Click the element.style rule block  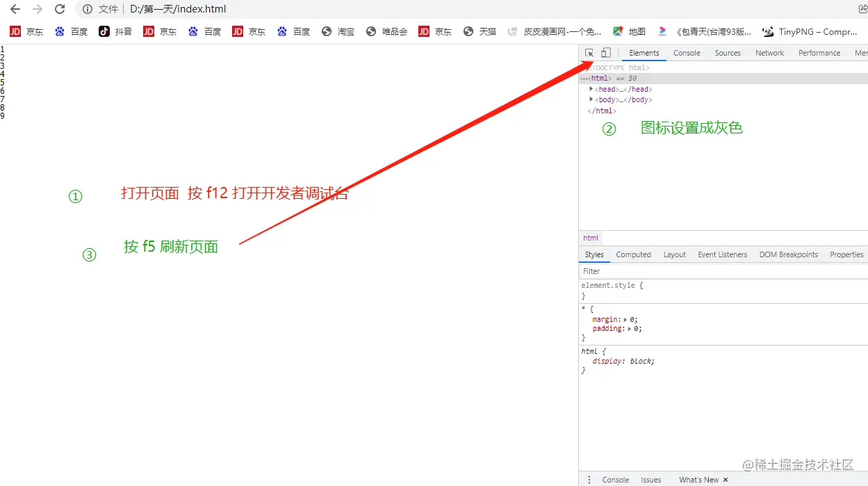point(723,291)
